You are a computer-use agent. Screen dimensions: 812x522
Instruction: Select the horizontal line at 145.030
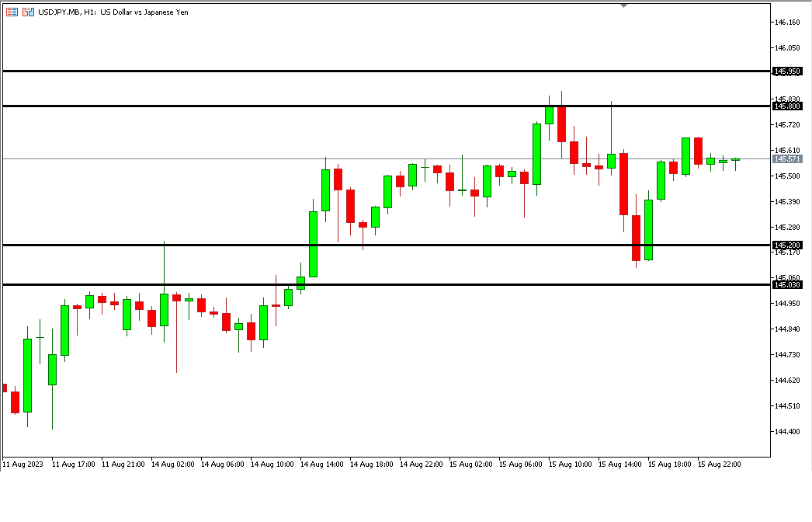pyautogui.click(x=387, y=284)
